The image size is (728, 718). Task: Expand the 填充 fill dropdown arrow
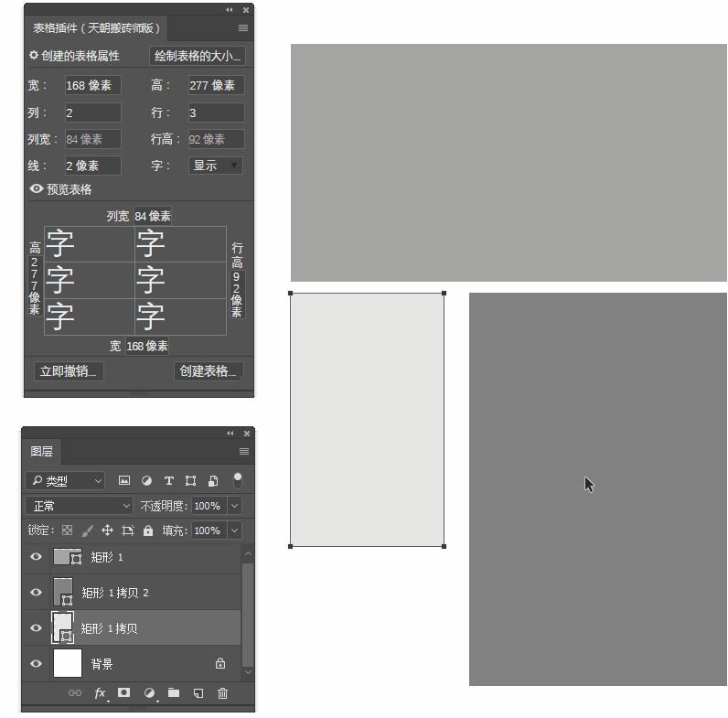click(x=234, y=530)
